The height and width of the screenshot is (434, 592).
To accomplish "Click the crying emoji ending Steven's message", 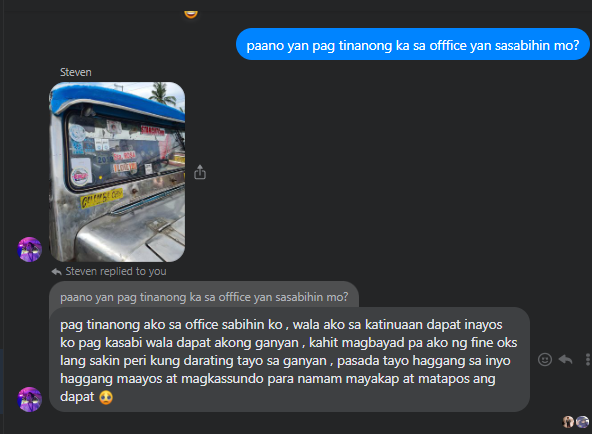I will [x=106, y=397].
